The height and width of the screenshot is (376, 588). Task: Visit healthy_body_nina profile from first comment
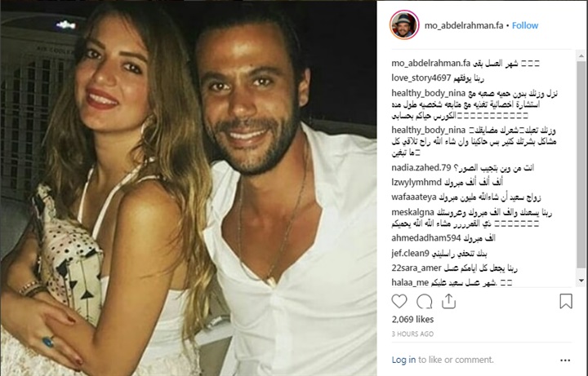click(x=428, y=93)
